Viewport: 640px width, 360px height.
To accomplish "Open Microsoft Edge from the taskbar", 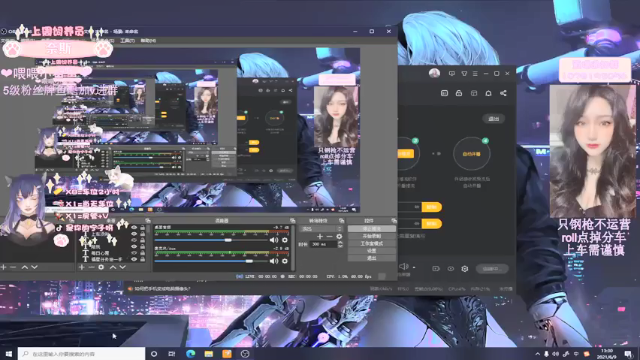I will (191, 354).
